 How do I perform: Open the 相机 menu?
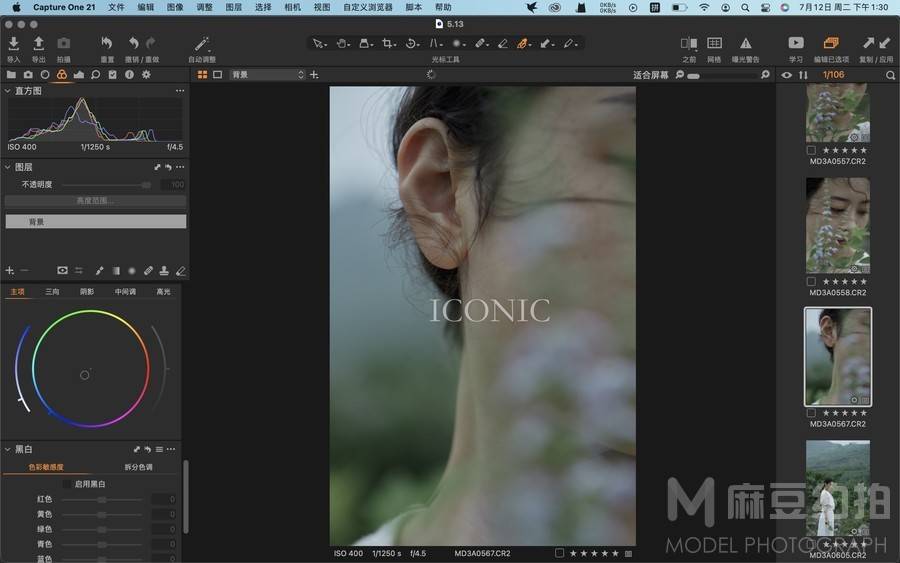coord(292,7)
